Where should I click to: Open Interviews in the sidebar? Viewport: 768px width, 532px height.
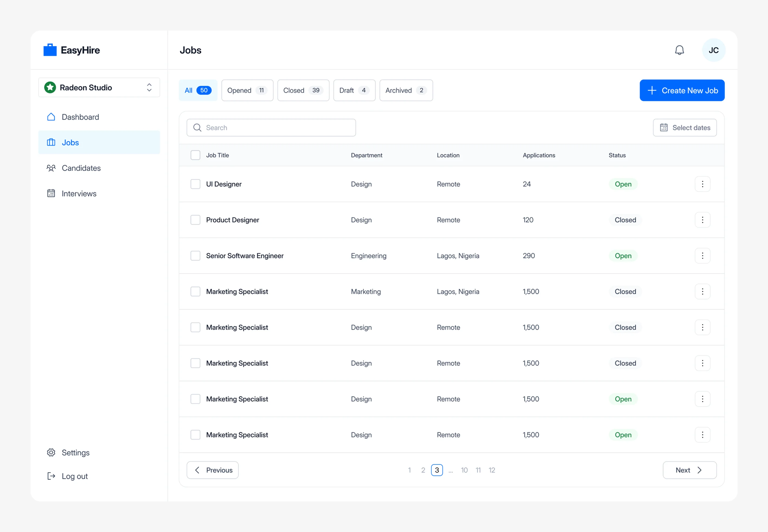point(99,194)
